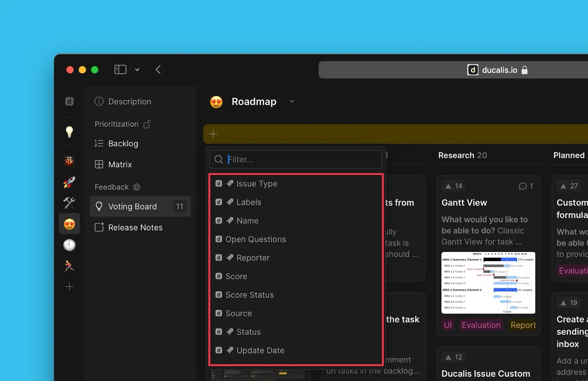Open the Backlog menu item

click(x=123, y=143)
